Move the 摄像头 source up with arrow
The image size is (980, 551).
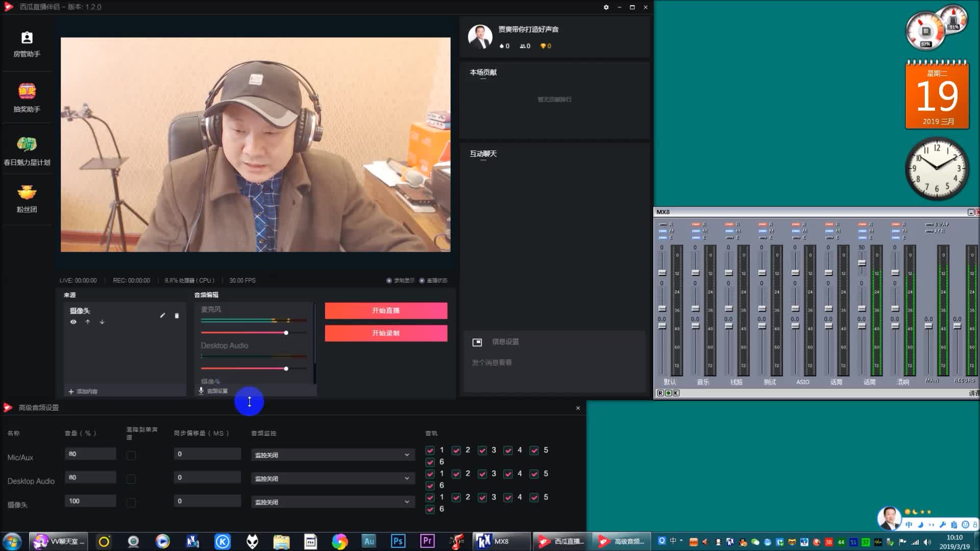tap(88, 322)
